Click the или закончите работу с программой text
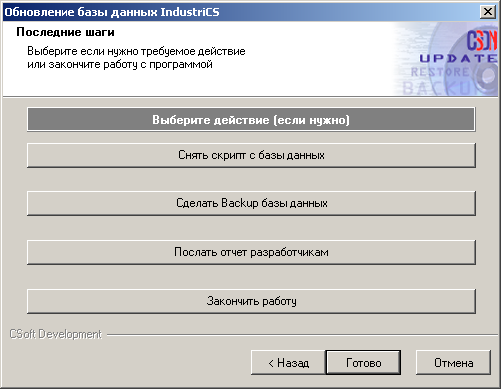This screenshot has height=389, width=501. point(120,64)
